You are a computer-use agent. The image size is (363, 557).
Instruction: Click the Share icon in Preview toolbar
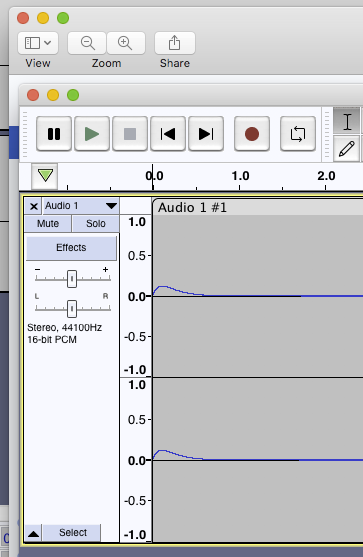pos(175,43)
